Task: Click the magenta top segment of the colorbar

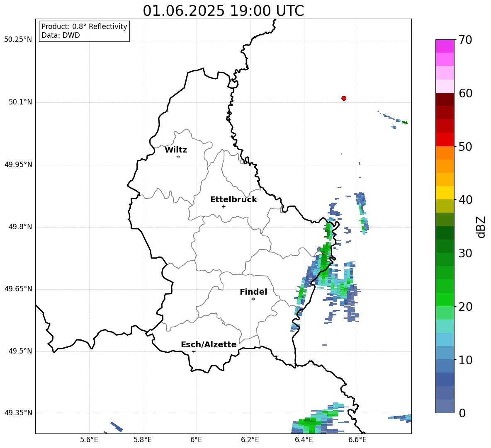Action: (x=445, y=46)
